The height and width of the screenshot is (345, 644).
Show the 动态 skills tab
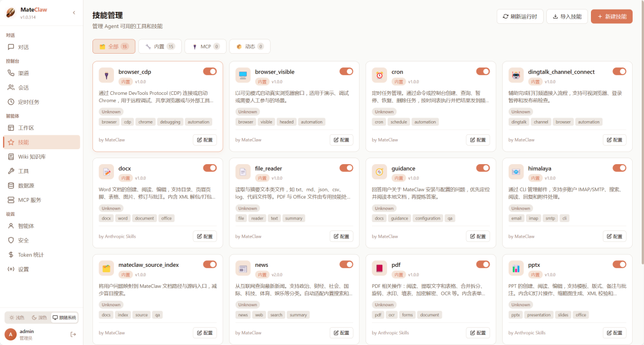pyautogui.click(x=250, y=47)
